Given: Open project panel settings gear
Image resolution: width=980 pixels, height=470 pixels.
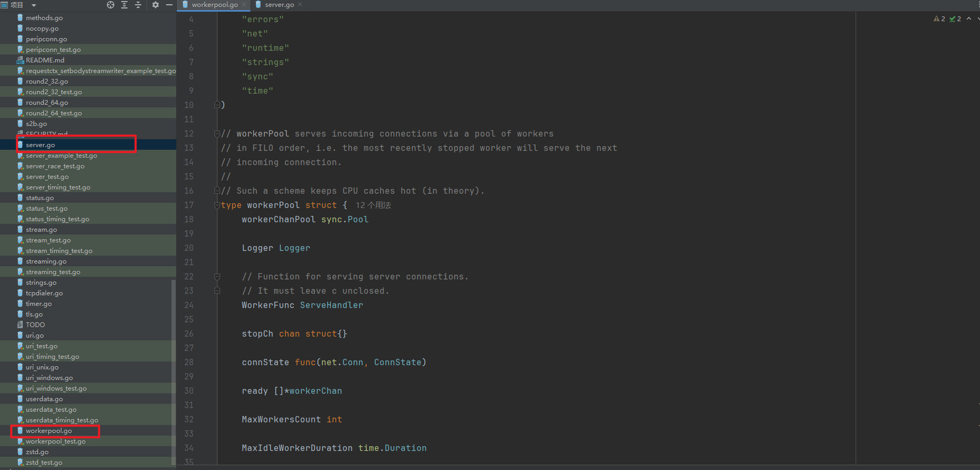Looking at the screenshot, I should click(156, 5).
